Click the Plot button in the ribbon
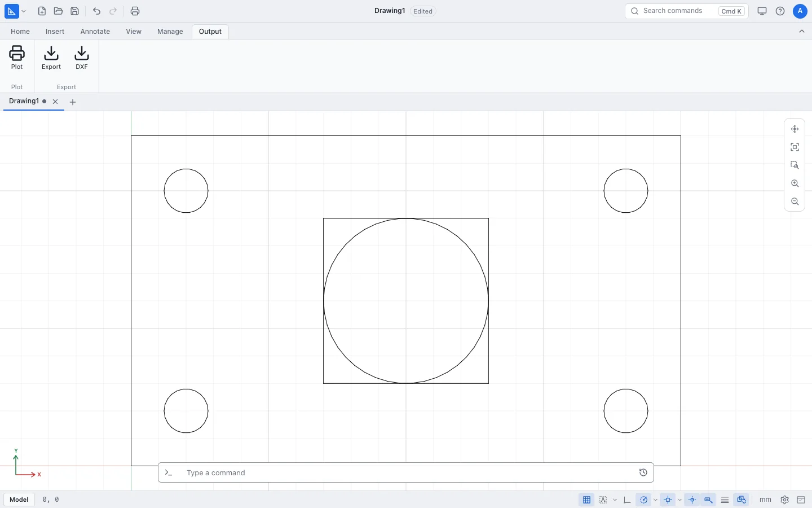 pos(17,58)
